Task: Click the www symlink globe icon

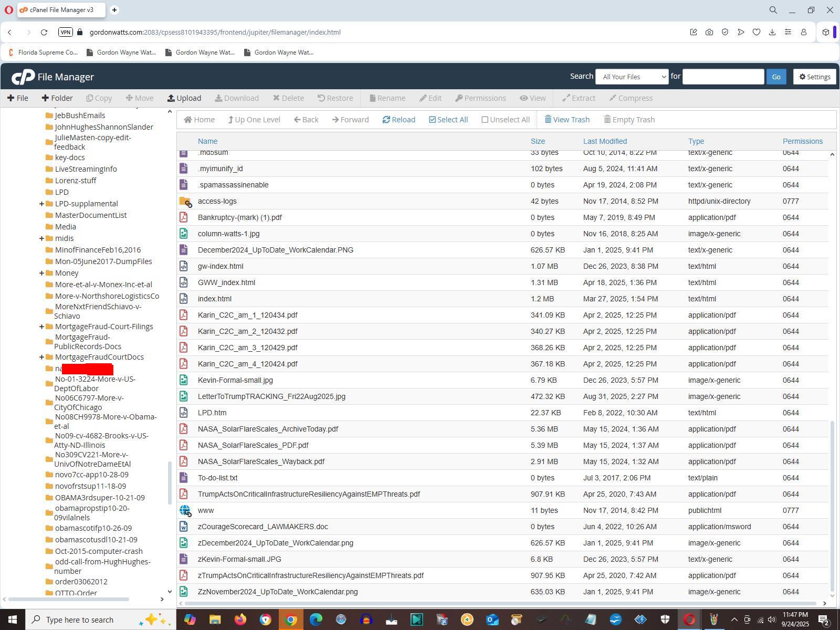Action: [184, 510]
